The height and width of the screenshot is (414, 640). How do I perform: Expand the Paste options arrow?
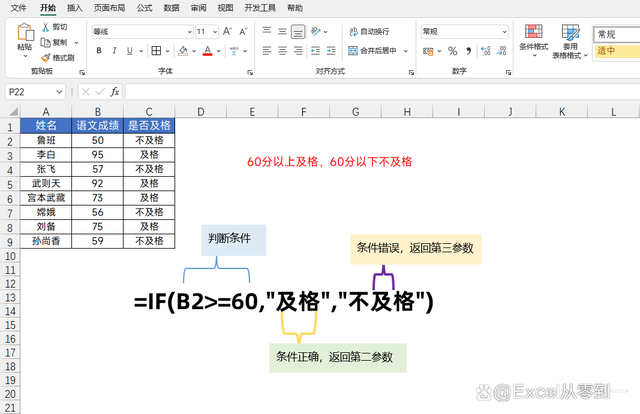click(x=25, y=56)
